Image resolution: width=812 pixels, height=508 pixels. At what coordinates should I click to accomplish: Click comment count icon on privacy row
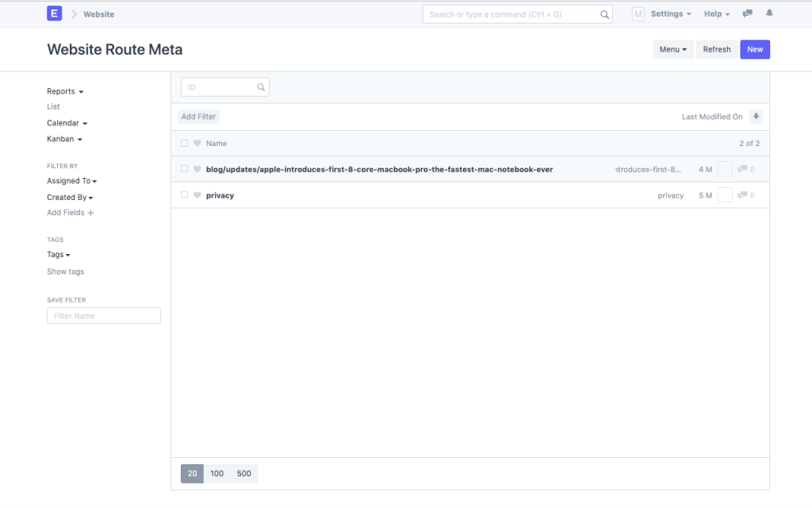point(742,195)
